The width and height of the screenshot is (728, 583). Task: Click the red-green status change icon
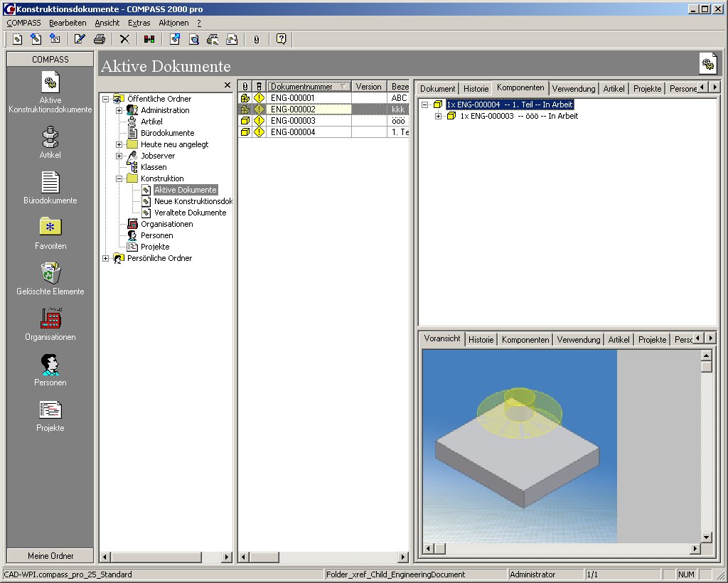[149, 39]
